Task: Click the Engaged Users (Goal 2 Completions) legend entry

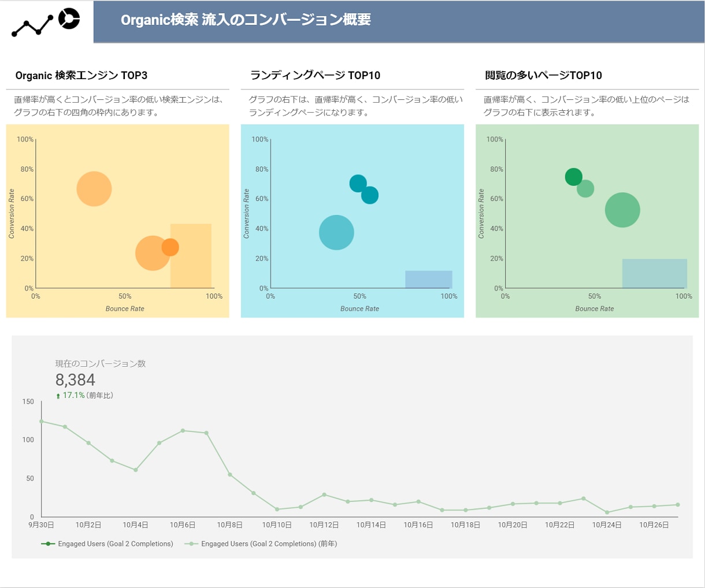Action: point(107,544)
